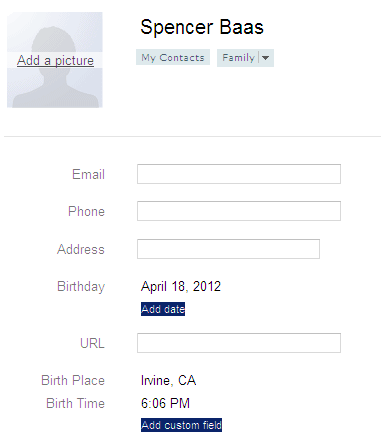This screenshot has width=381, height=438.
Task: Select the Birthday field label
Action: (x=81, y=287)
